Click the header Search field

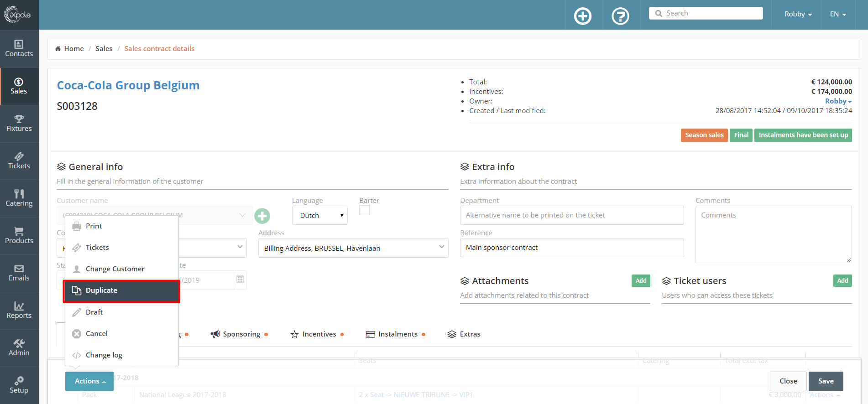[706, 13]
